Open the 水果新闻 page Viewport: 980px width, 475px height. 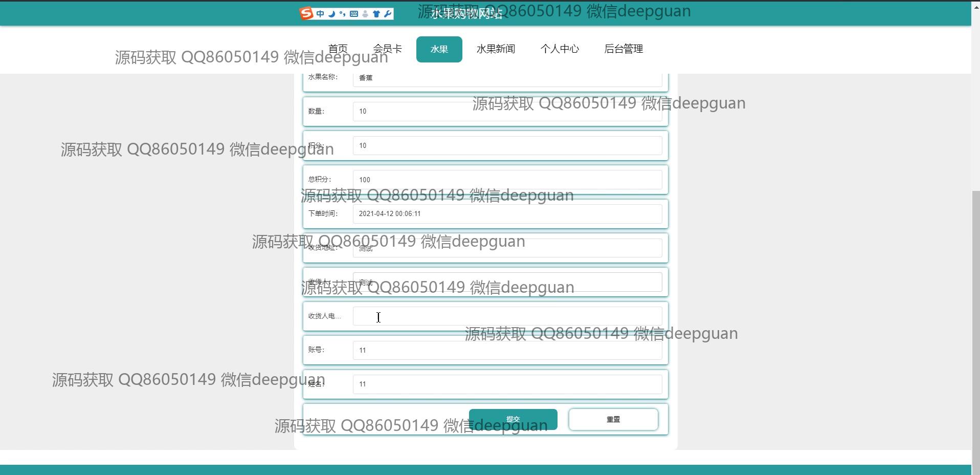click(x=496, y=49)
